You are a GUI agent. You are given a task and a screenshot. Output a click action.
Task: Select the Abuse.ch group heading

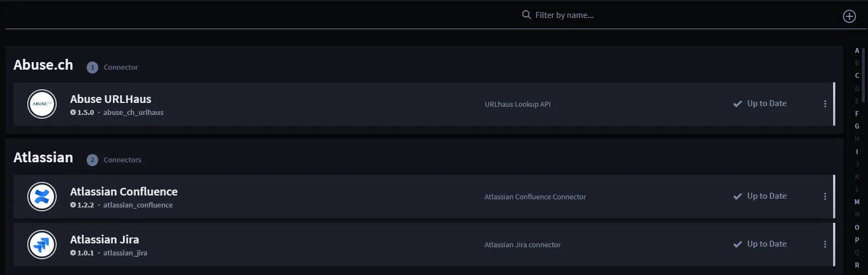coord(43,65)
